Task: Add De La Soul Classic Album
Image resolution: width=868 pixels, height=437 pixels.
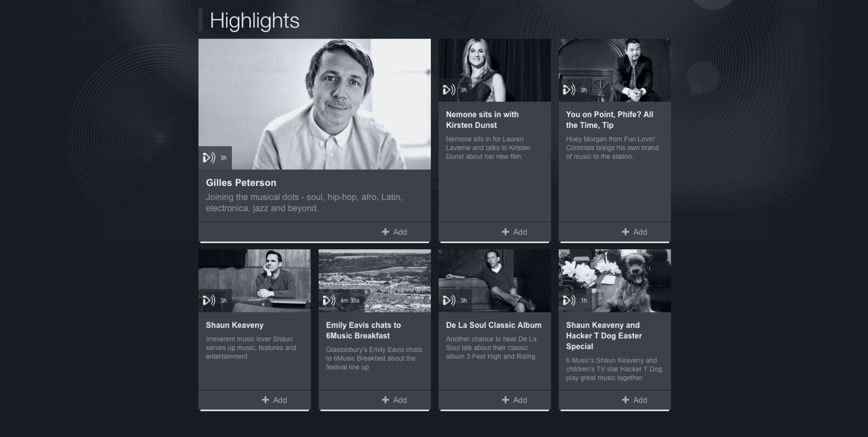Action: pos(520,400)
